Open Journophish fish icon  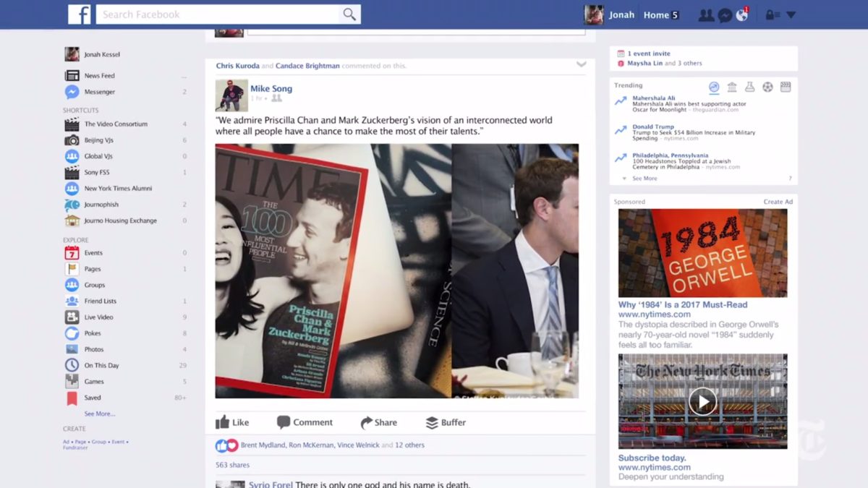72,205
